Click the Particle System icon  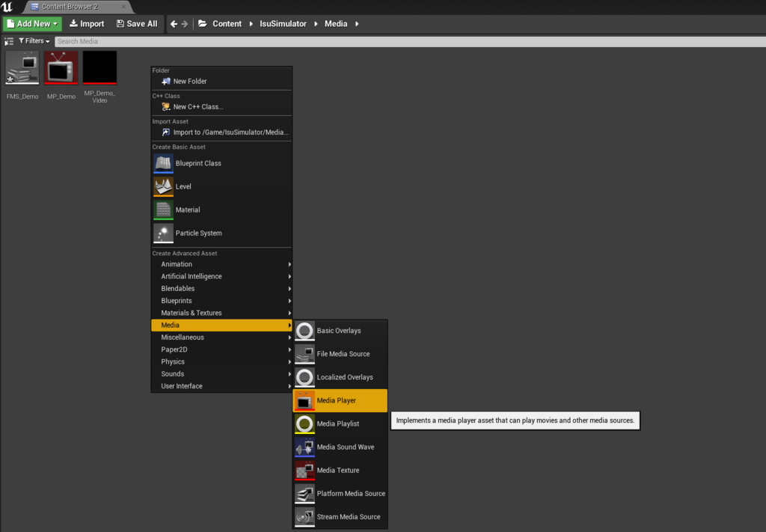click(163, 233)
